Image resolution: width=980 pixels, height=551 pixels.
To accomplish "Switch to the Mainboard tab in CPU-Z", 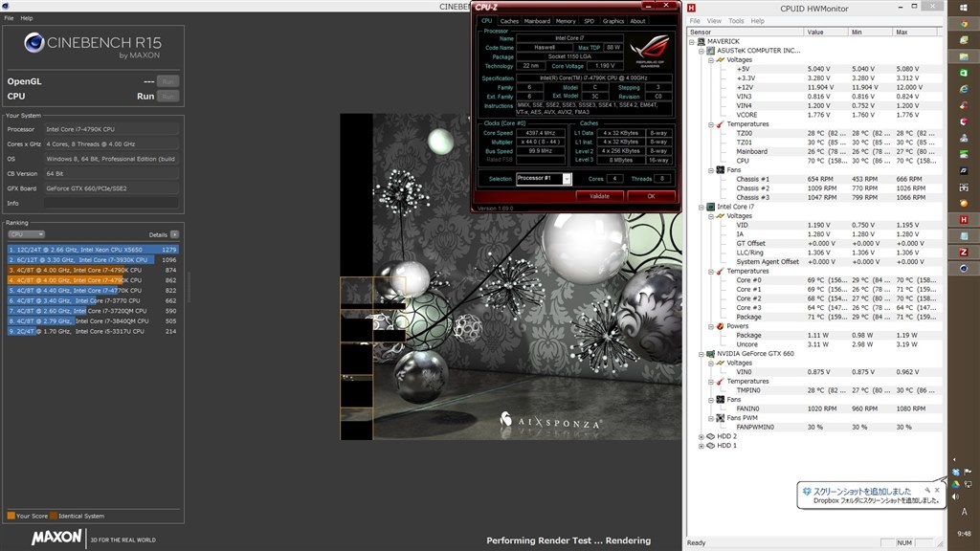I will tap(537, 21).
